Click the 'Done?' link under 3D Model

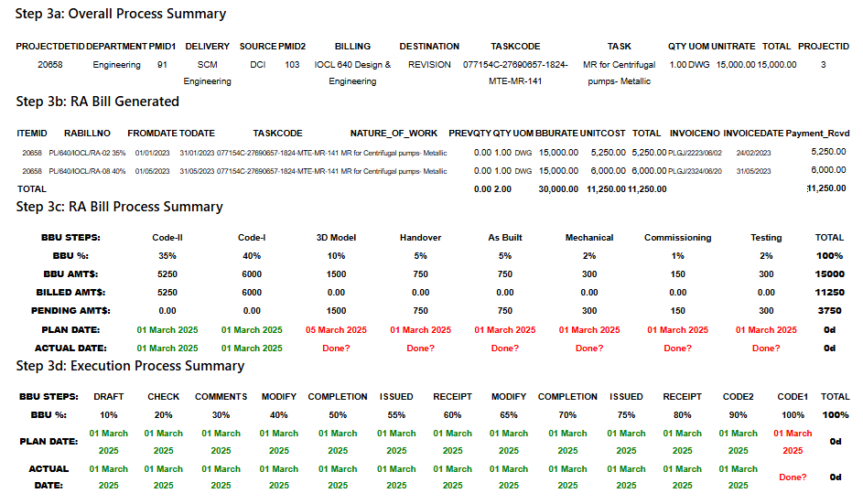336,349
